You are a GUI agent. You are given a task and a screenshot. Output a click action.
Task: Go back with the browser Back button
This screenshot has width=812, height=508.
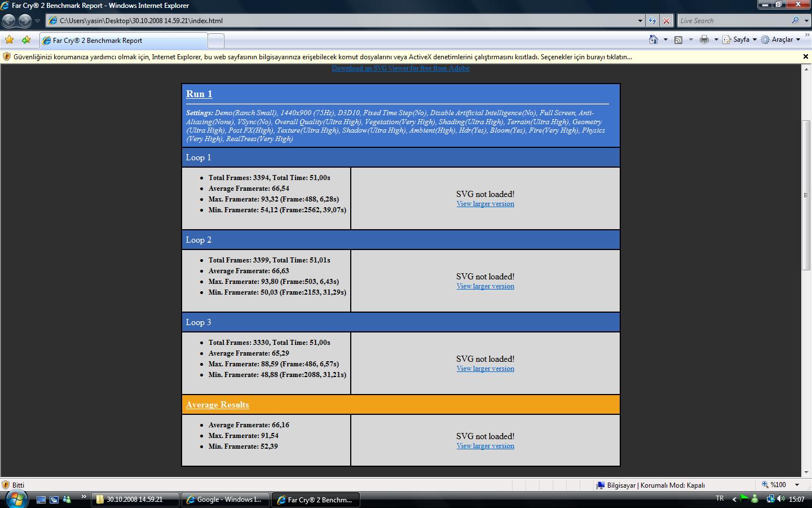(x=8, y=21)
